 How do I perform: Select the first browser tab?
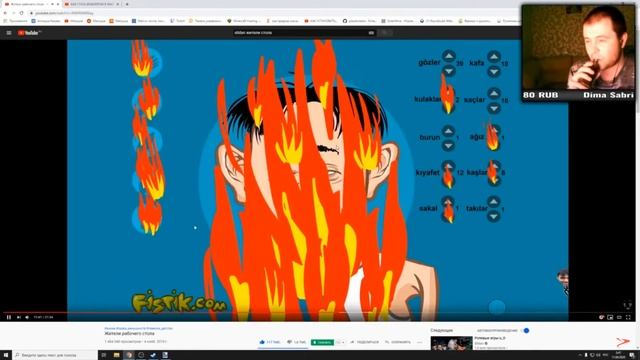(31, 4)
